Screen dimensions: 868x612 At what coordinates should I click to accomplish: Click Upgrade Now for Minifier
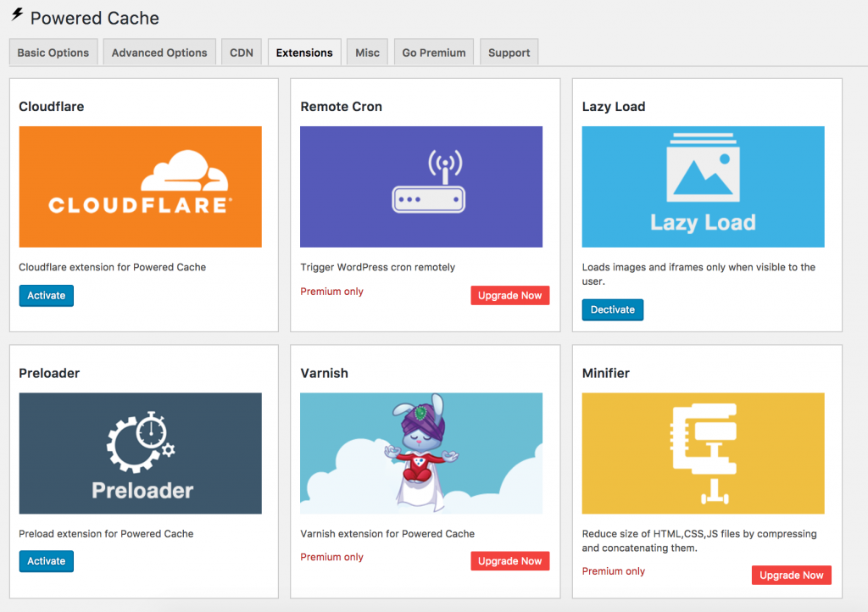792,575
